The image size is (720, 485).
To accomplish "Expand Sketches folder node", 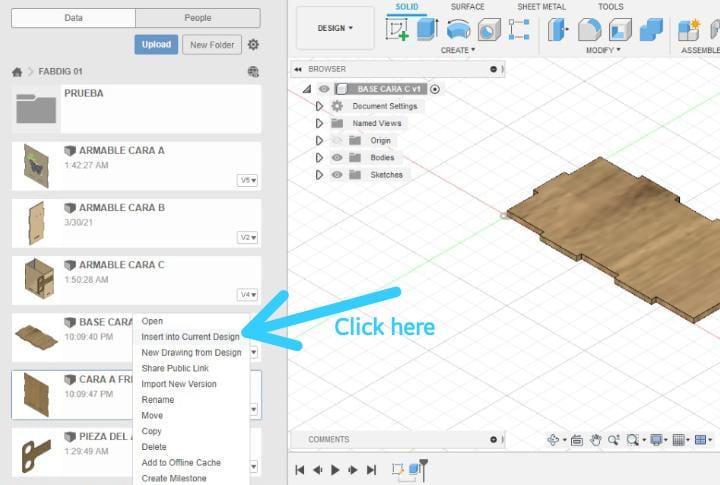I will (319, 175).
